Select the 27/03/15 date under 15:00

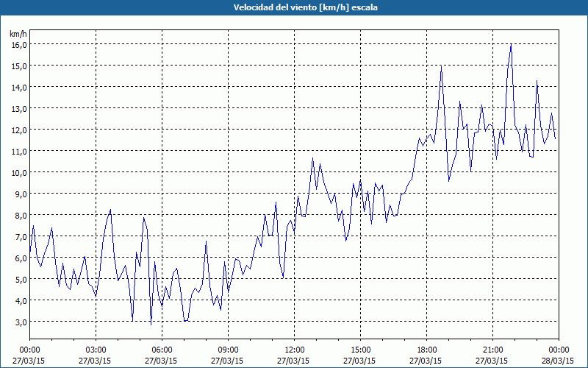(360, 361)
